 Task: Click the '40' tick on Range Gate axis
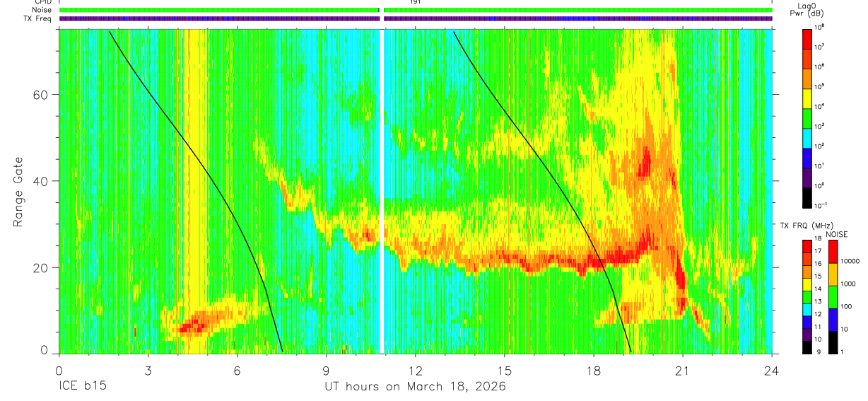[x=40, y=181]
